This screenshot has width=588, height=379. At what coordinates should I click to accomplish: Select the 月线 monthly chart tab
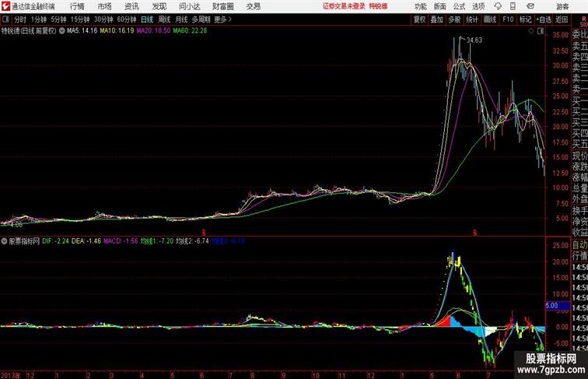tap(181, 19)
